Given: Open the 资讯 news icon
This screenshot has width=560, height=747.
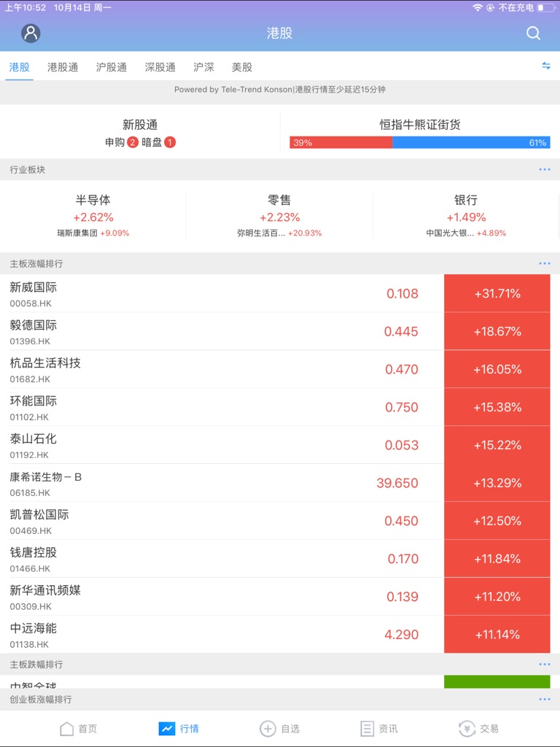Looking at the screenshot, I should click(x=367, y=728).
